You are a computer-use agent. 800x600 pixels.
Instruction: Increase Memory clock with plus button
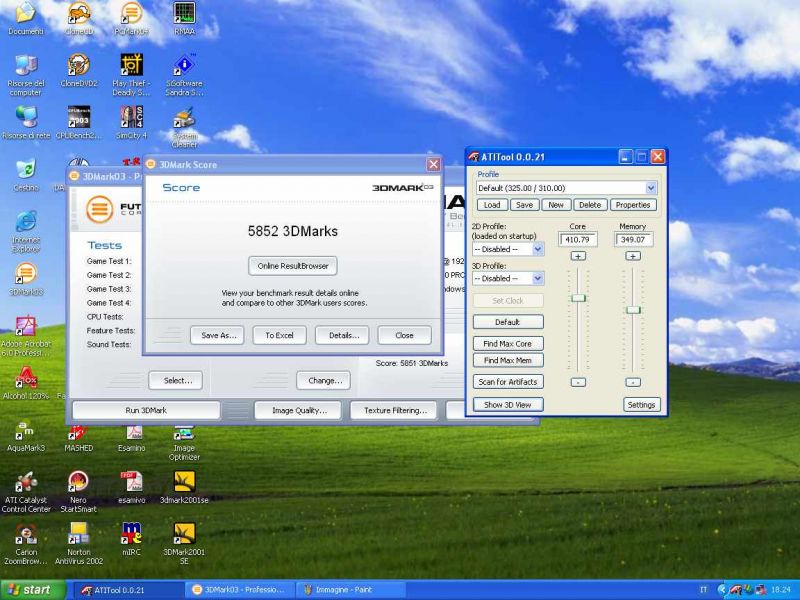[x=633, y=256]
